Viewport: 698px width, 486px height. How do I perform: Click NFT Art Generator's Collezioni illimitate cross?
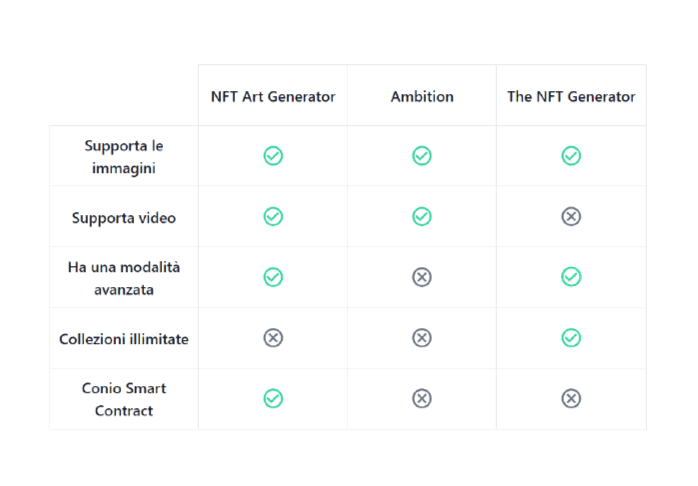coord(273,338)
